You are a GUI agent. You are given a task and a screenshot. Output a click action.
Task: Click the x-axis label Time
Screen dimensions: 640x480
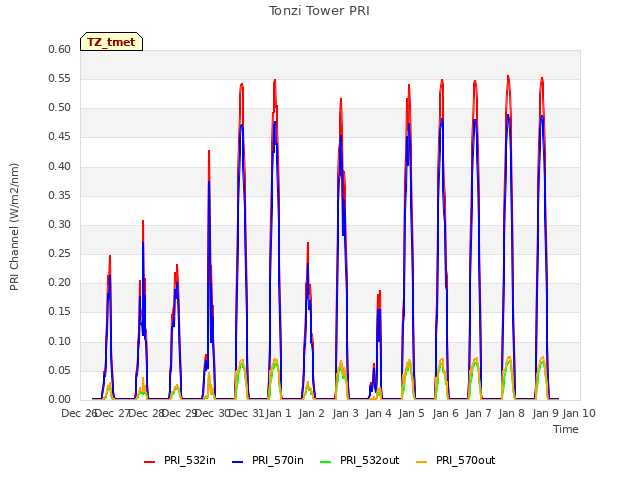point(566,429)
